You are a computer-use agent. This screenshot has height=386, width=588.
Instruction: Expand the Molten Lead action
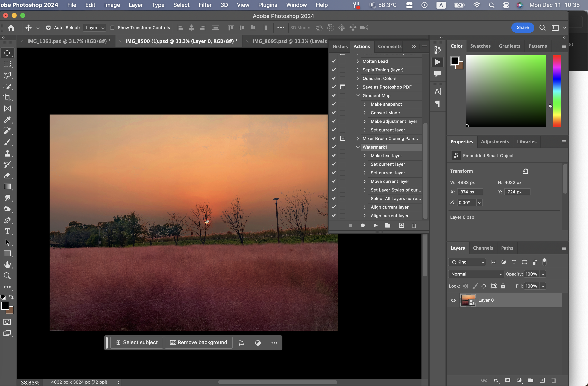(x=358, y=61)
